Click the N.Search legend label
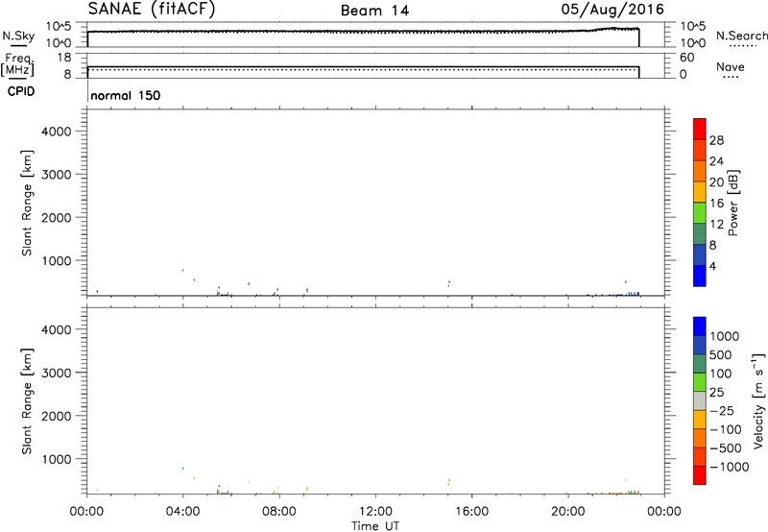This screenshot has height=532, width=768. tap(741, 36)
